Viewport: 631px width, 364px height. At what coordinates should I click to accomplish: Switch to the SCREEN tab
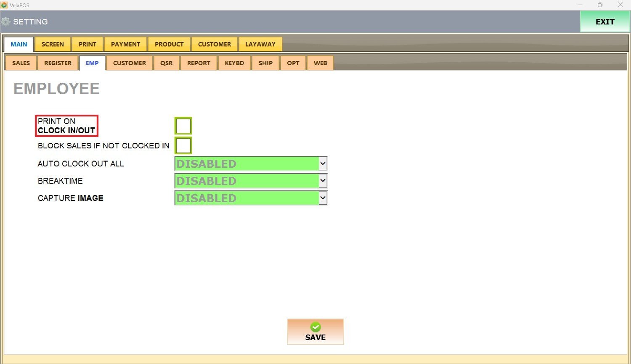[x=53, y=44]
